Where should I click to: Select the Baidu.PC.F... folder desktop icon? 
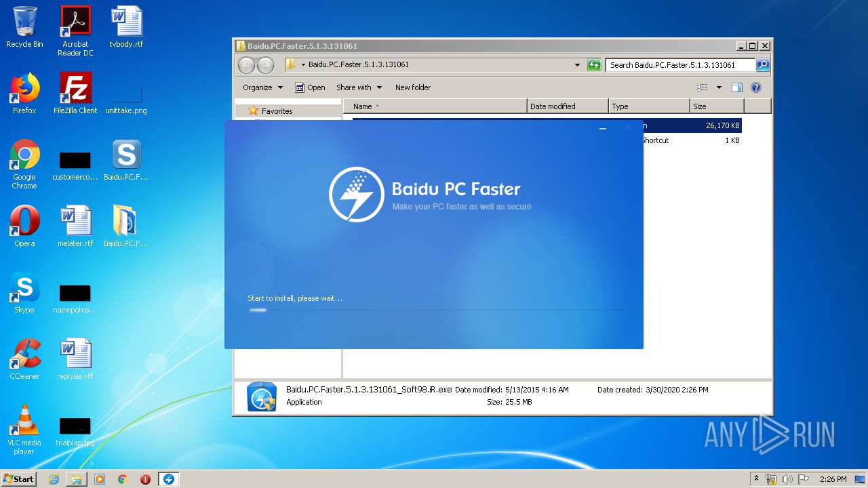[126, 226]
